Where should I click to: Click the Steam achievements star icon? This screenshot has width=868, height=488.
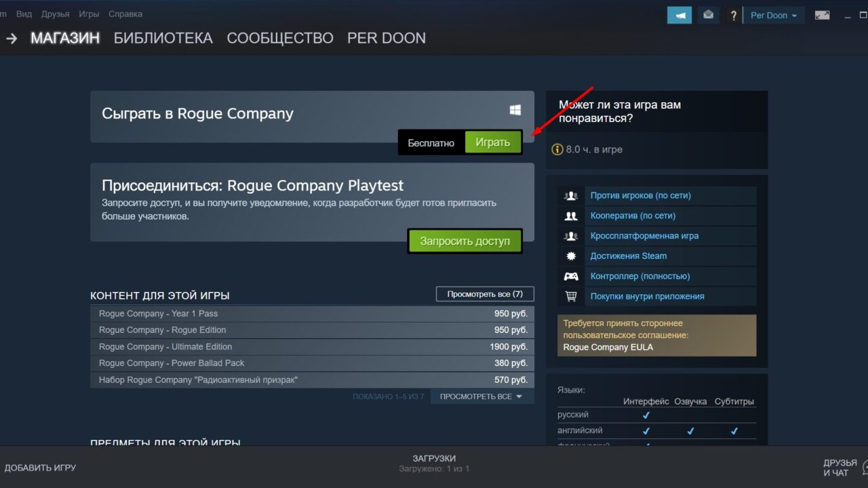click(x=570, y=256)
